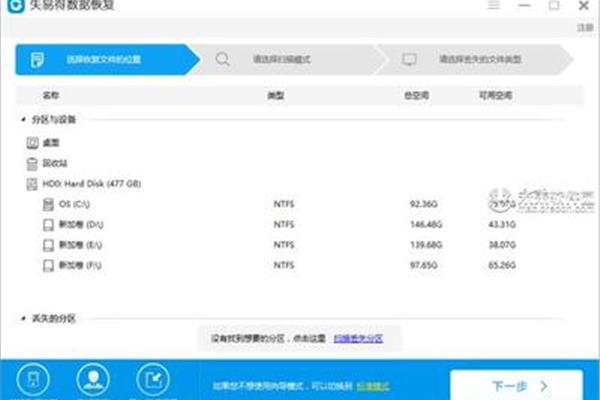Click the hard disk icon beside HDD
Viewport: 600px width, 400px height.
(32, 184)
